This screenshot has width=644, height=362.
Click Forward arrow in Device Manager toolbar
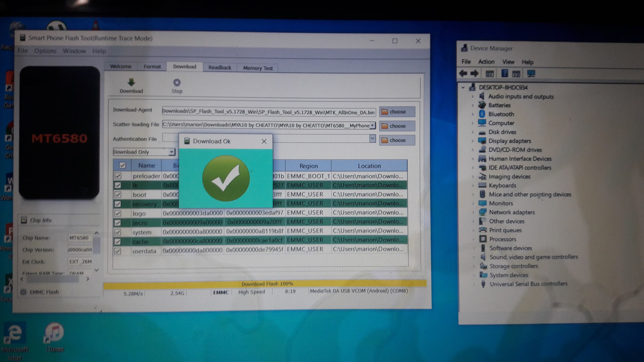click(x=474, y=73)
